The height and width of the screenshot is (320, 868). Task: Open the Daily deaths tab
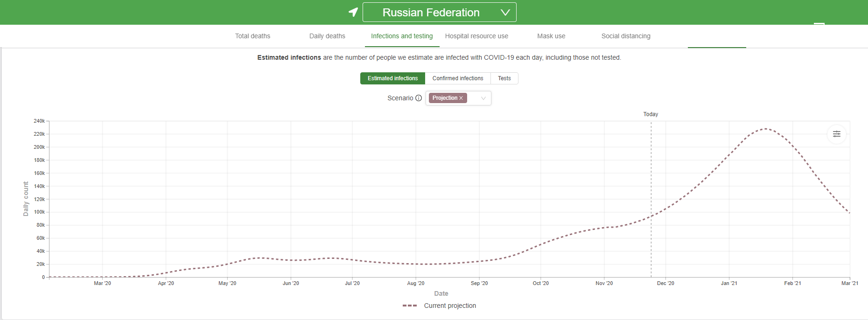pos(327,36)
